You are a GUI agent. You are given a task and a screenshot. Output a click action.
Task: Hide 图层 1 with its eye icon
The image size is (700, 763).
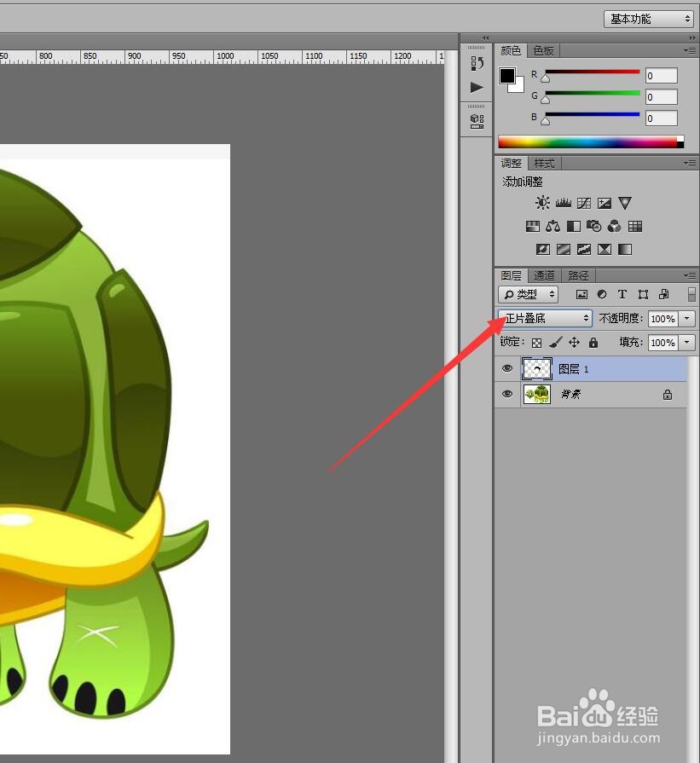pyautogui.click(x=506, y=368)
